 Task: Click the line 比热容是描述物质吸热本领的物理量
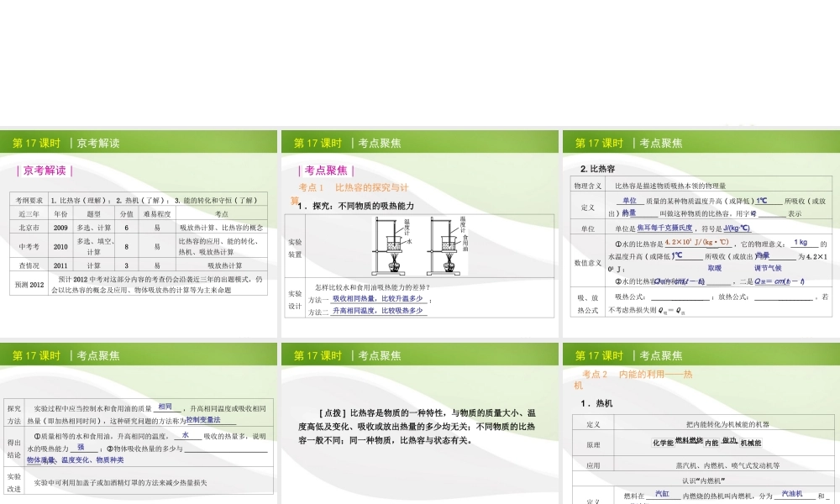(x=670, y=186)
